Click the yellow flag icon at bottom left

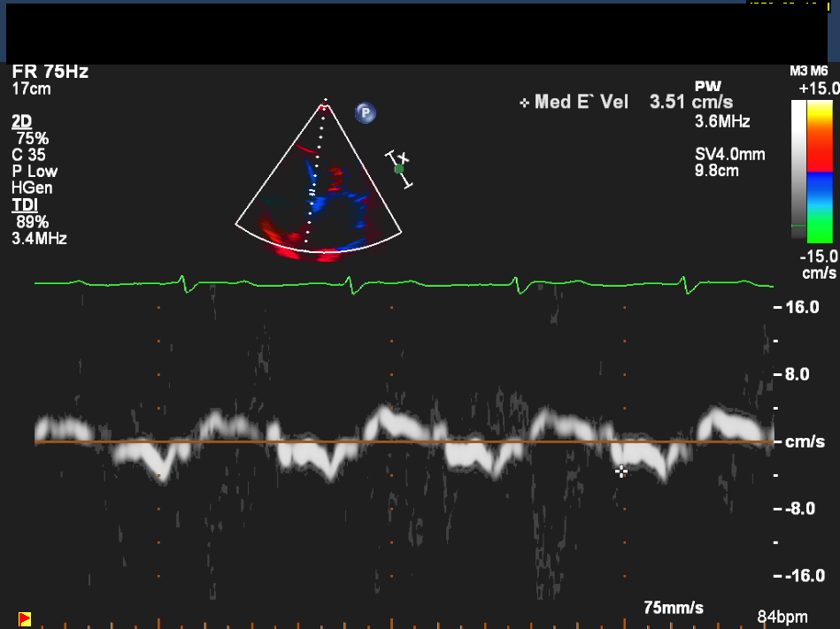(25, 617)
